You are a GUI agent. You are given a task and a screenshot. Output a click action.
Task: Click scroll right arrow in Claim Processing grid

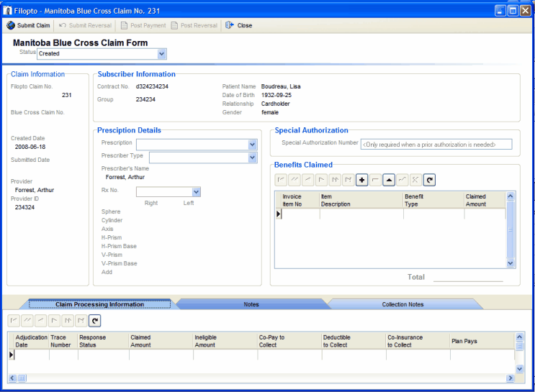point(511,378)
